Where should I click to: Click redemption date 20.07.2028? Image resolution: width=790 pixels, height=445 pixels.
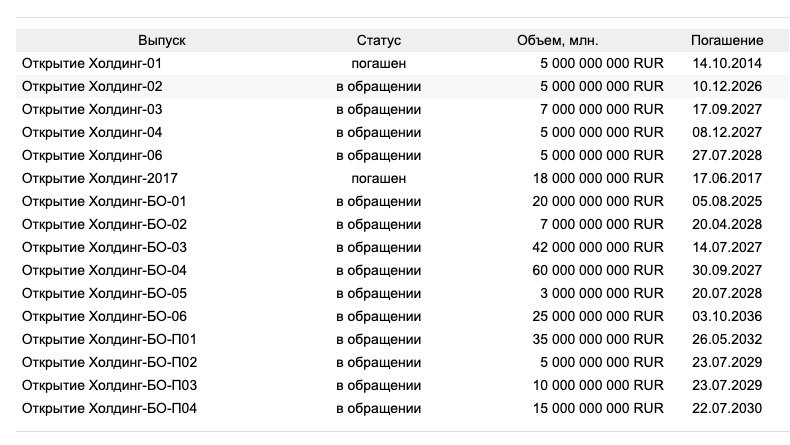coord(727,293)
